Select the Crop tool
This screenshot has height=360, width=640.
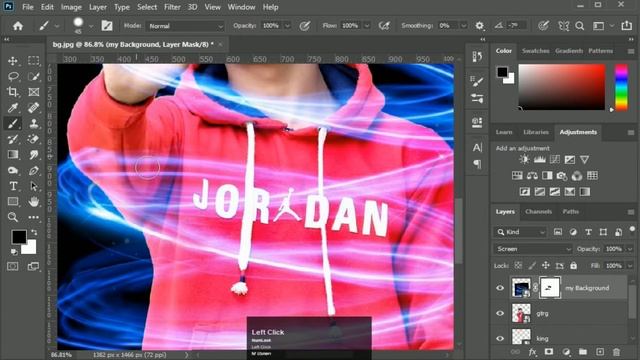(13, 92)
